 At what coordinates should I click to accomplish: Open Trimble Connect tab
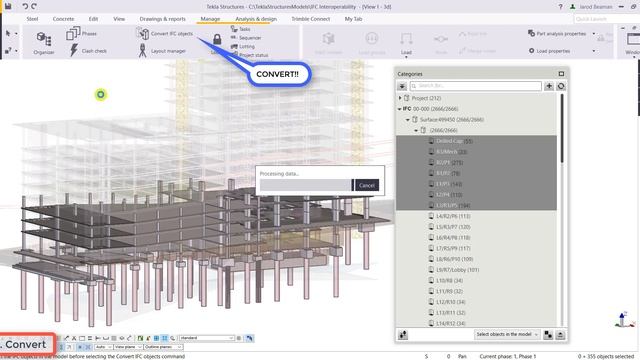coord(310,19)
